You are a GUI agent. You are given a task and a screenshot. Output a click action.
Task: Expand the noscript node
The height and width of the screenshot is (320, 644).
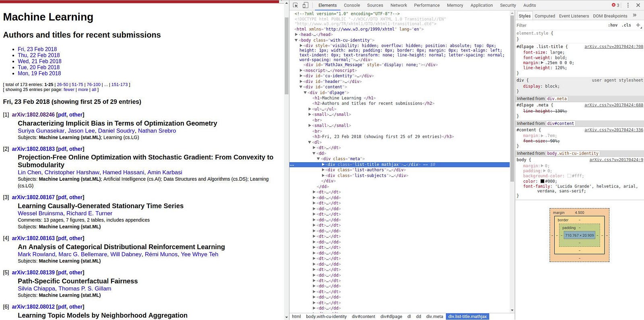click(301, 70)
